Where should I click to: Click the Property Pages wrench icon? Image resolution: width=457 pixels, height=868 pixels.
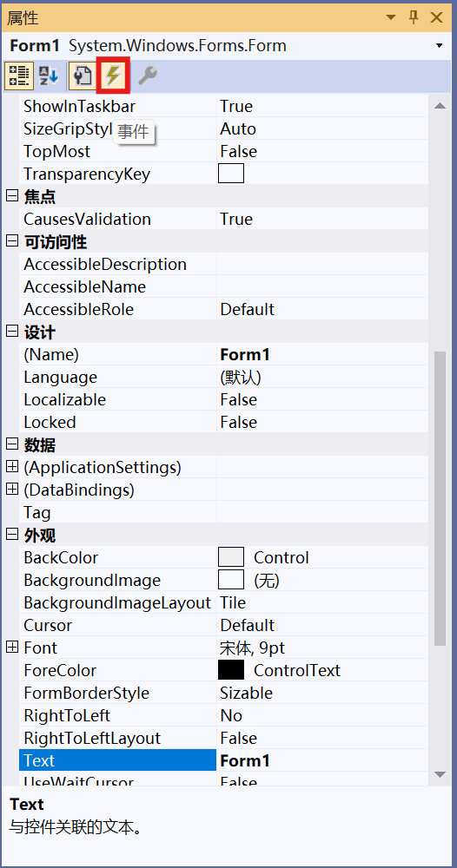click(x=148, y=76)
